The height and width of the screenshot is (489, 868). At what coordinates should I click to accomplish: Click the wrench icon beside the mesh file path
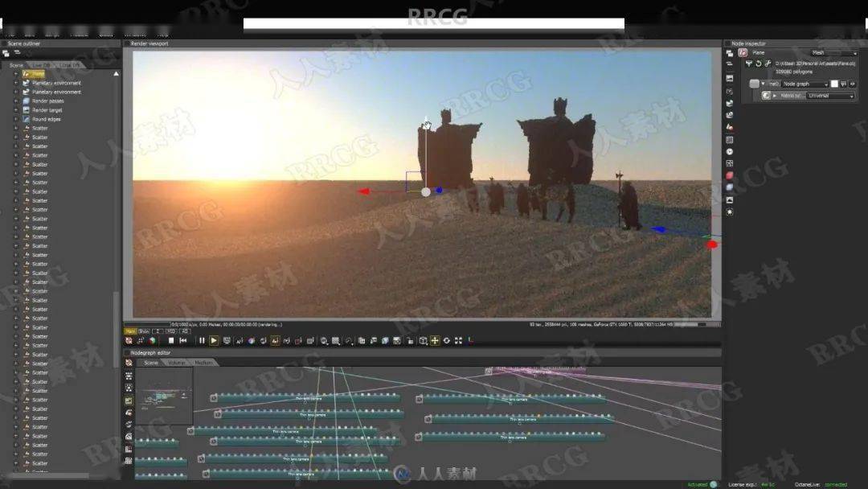tap(768, 63)
